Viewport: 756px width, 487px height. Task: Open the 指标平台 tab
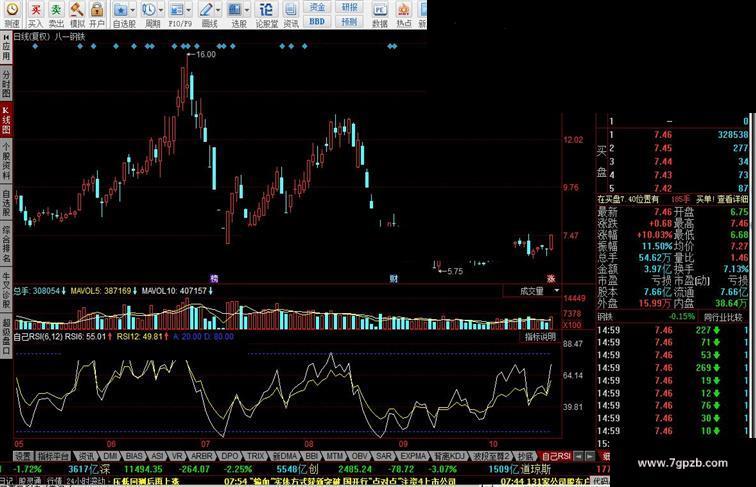(x=53, y=456)
